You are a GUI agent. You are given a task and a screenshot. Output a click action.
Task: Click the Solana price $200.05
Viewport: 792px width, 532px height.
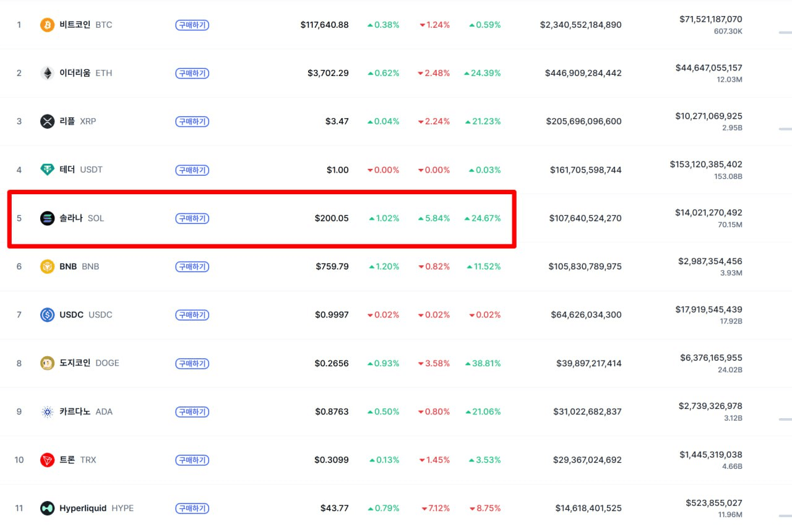[x=332, y=218]
